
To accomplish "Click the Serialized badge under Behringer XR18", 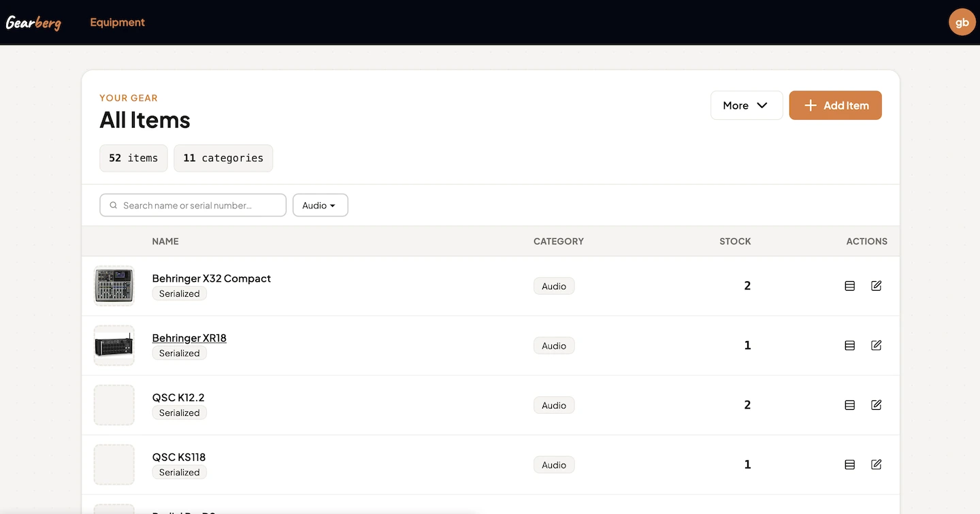I will tap(179, 353).
